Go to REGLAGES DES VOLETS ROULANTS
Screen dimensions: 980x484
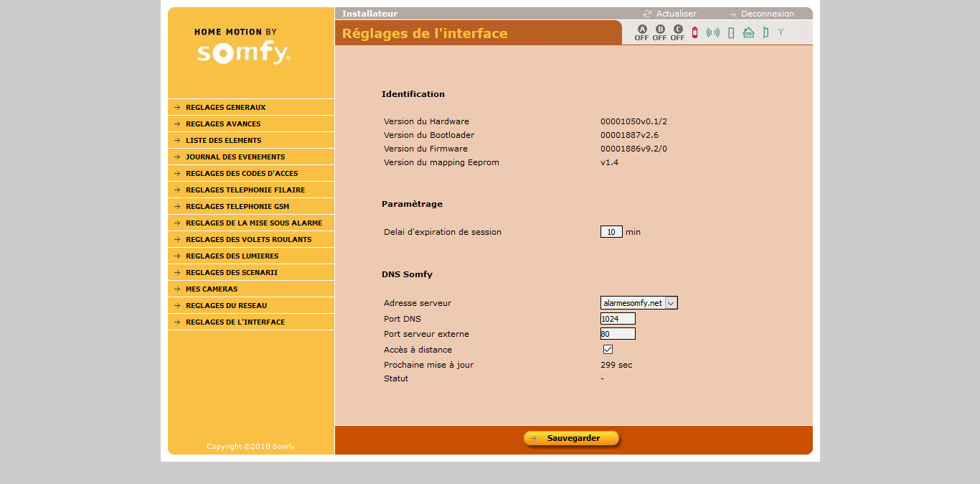click(251, 239)
